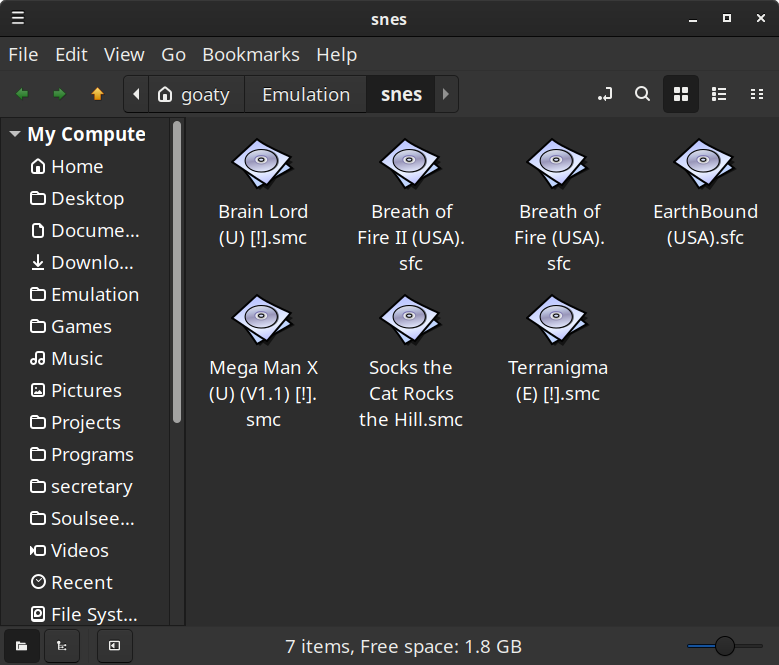This screenshot has height=665, width=779.
Task: Open search with magnifier icon
Action: click(642, 94)
